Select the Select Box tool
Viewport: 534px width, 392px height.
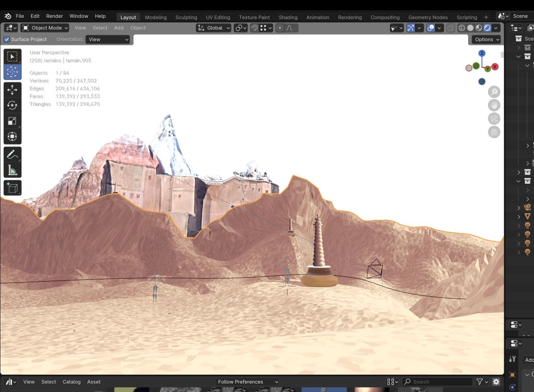coord(12,57)
